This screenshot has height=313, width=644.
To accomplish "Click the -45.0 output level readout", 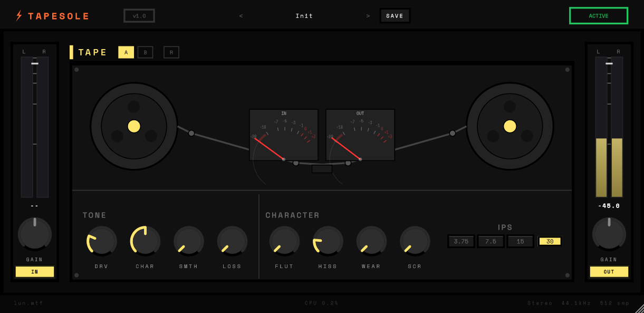I will (609, 206).
